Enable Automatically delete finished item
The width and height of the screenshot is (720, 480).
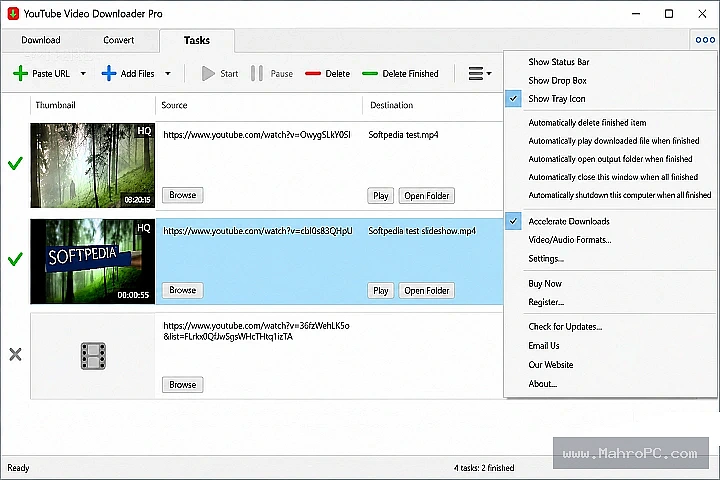[587, 123]
